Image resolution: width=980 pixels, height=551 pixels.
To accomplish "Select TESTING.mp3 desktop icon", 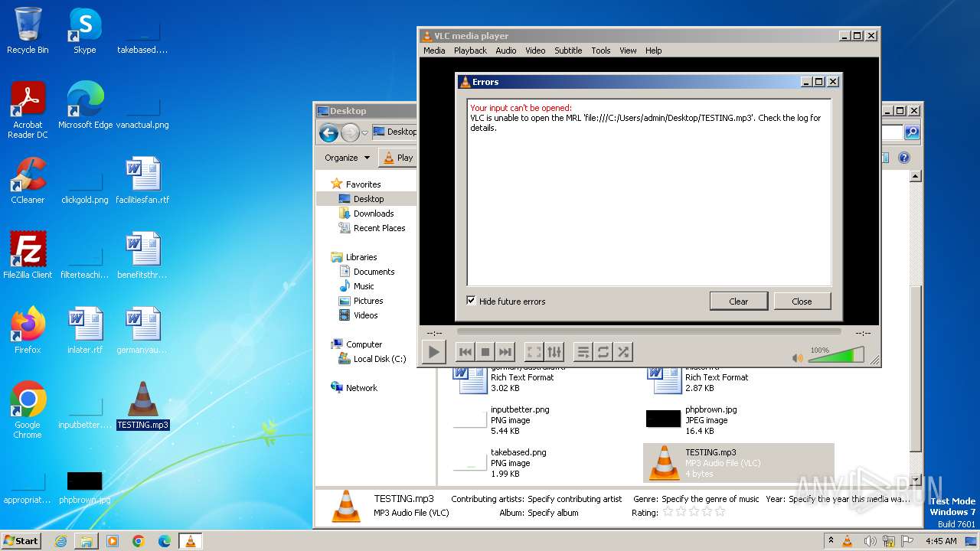I will (x=142, y=406).
